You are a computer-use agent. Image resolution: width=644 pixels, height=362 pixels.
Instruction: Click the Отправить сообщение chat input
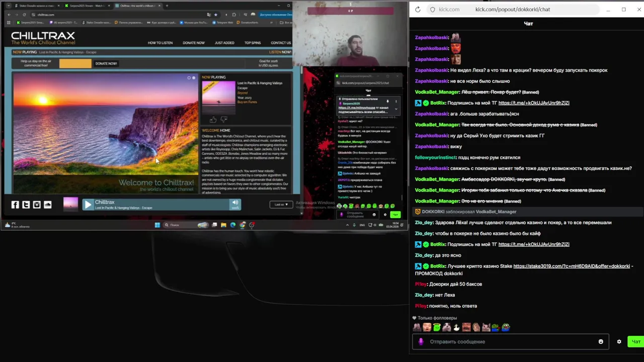pyautogui.click(x=511, y=341)
